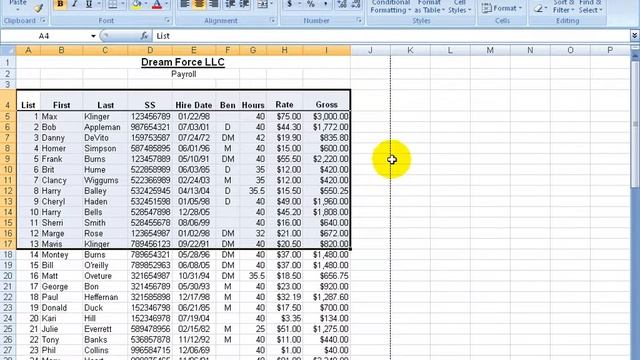
Task: Open the Format as Table gallery
Action: [429, 7]
